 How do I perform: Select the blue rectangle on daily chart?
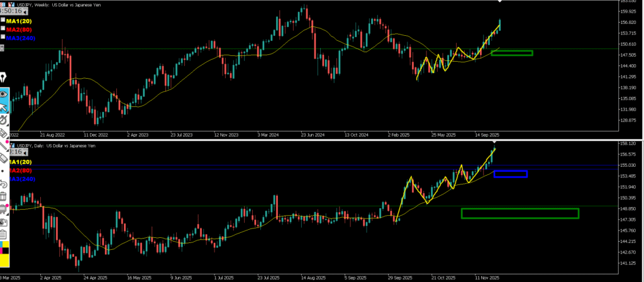(510, 174)
